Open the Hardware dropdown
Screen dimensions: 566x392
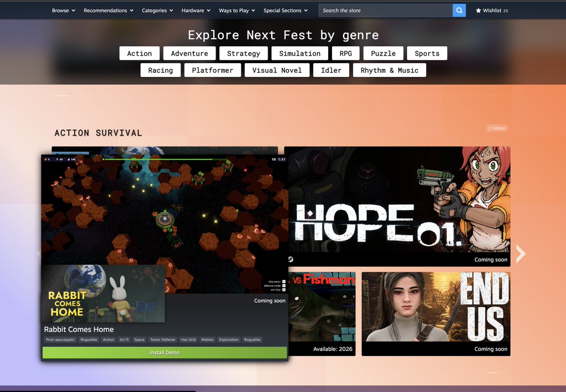pyautogui.click(x=196, y=10)
